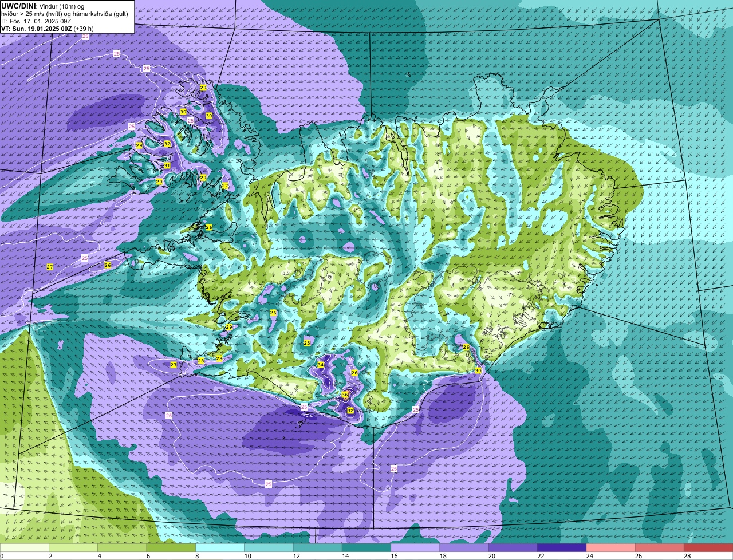The height and width of the screenshot is (560, 733).
Task: Pick the 10–12 m/s swatch in color scale
Action: click(269, 547)
